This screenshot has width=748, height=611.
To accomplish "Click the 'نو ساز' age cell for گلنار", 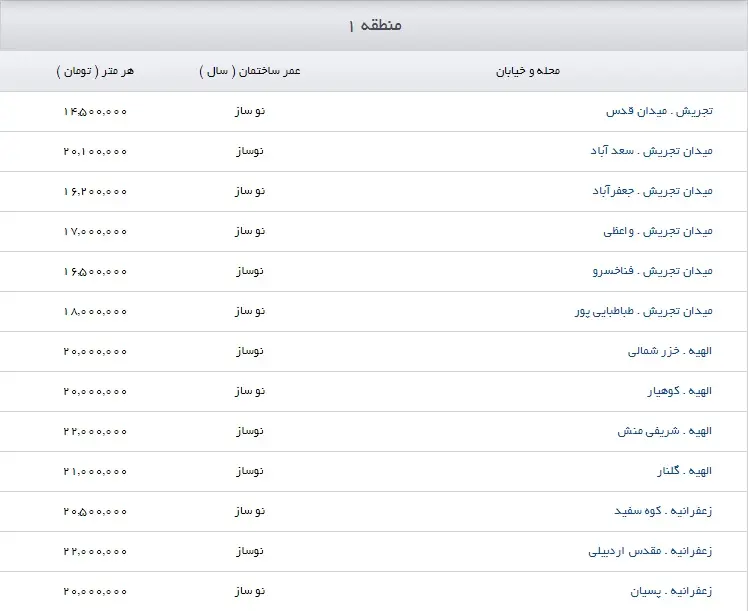I will click(250, 471).
